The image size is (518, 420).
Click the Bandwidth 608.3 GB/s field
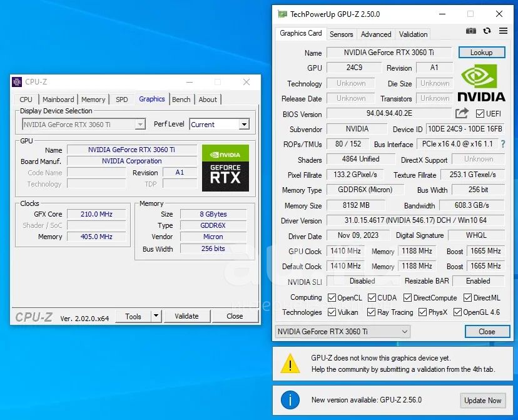(x=472, y=205)
